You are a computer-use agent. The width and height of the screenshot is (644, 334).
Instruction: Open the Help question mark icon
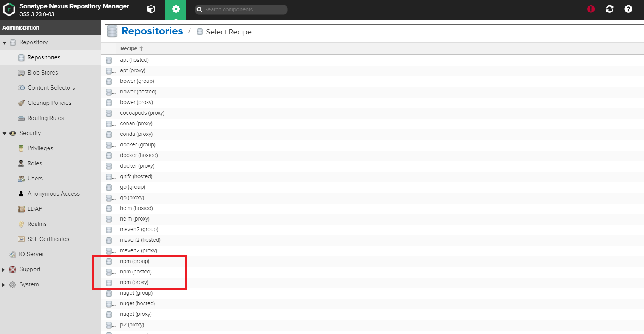[628, 9]
